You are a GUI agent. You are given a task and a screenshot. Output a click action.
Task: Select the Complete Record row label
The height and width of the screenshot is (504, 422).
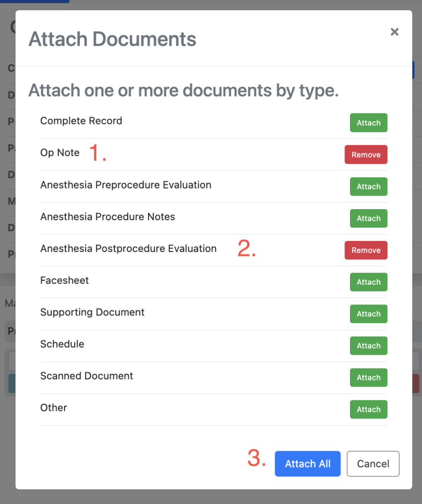tap(81, 120)
